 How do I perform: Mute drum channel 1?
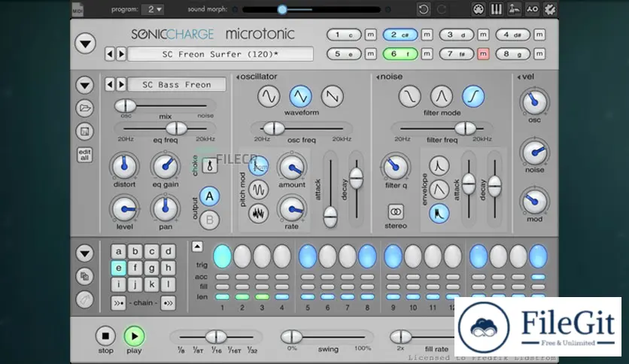(370, 35)
